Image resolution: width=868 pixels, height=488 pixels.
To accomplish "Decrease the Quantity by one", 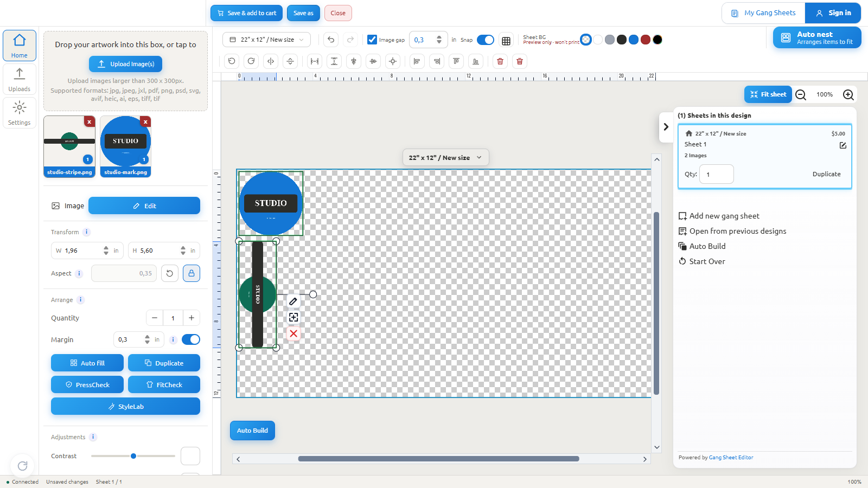I will pyautogui.click(x=155, y=318).
